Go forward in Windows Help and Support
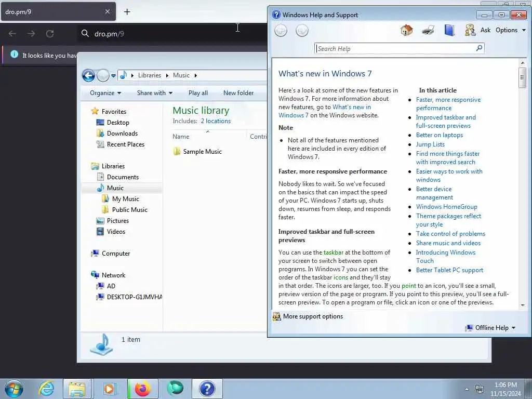The image size is (532, 399). (x=302, y=31)
